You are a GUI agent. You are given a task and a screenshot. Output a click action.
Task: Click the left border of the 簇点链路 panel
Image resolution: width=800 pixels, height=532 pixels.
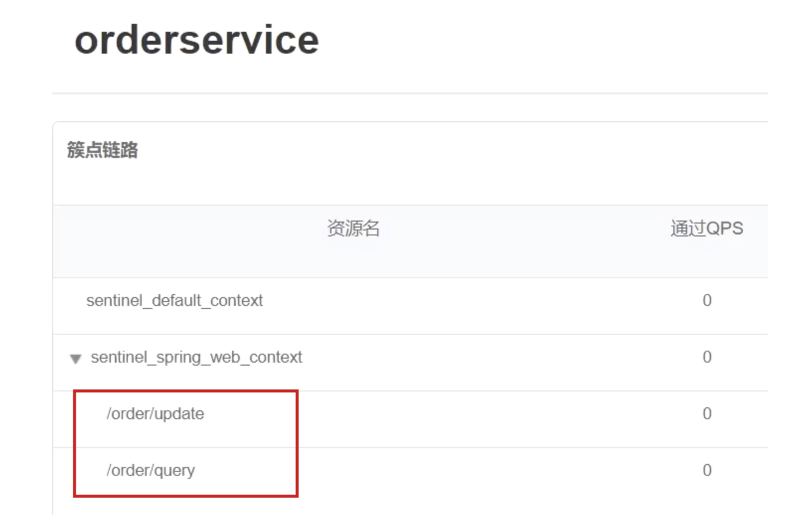(x=53, y=318)
